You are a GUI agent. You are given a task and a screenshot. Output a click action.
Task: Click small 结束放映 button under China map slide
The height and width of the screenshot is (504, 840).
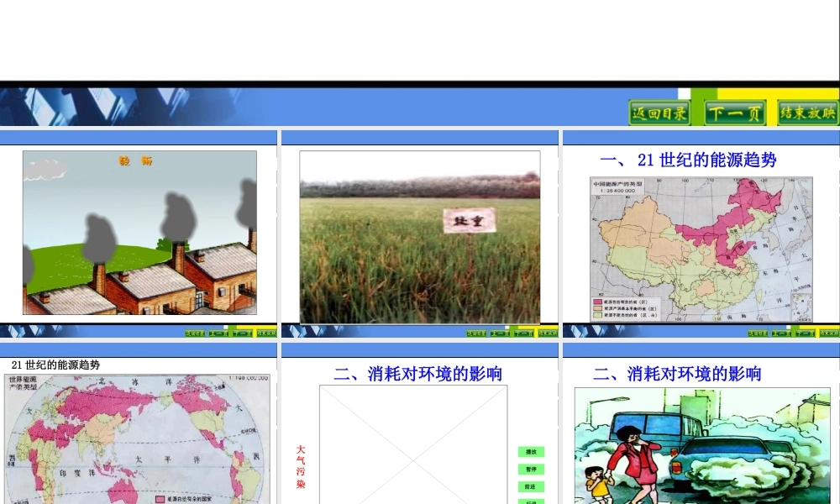tap(829, 333)
